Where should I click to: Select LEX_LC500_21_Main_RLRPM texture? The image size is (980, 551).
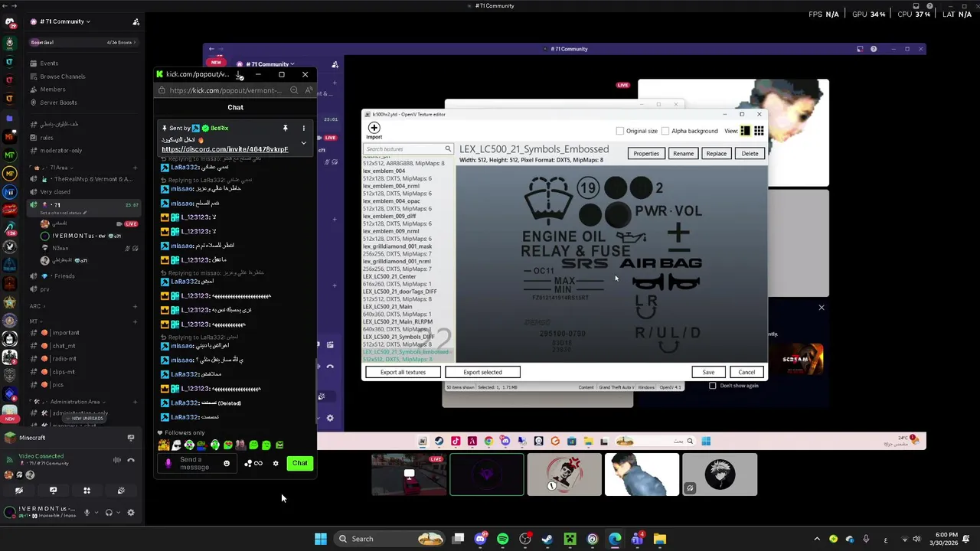click(x=397, y=321)
